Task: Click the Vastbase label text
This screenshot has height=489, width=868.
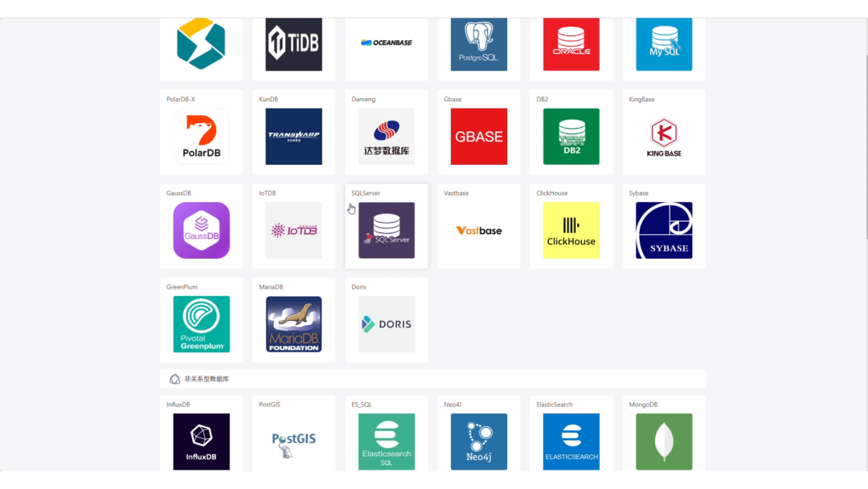Action: (457, 193)
